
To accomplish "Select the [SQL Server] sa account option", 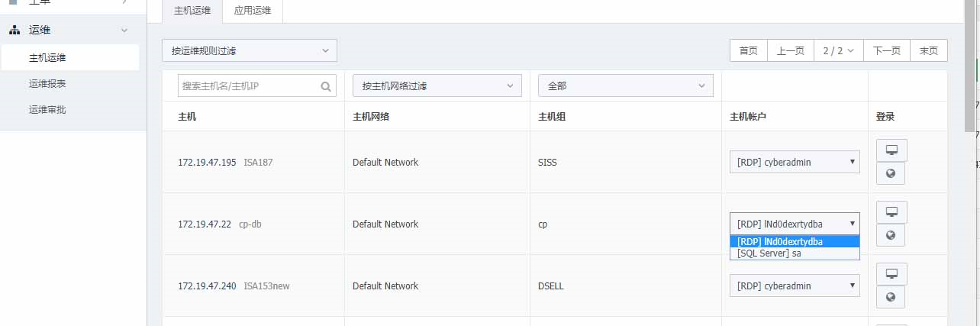I will click(795, 253).
